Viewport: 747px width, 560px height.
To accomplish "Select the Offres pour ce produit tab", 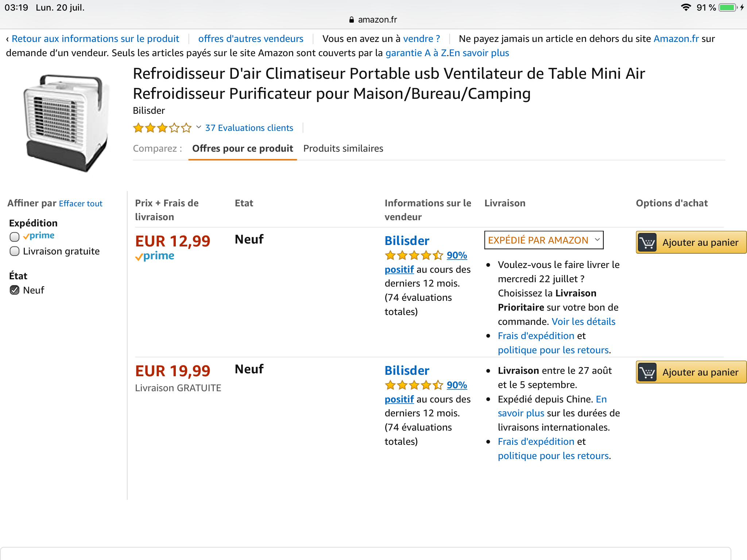I will coord(243,149).
